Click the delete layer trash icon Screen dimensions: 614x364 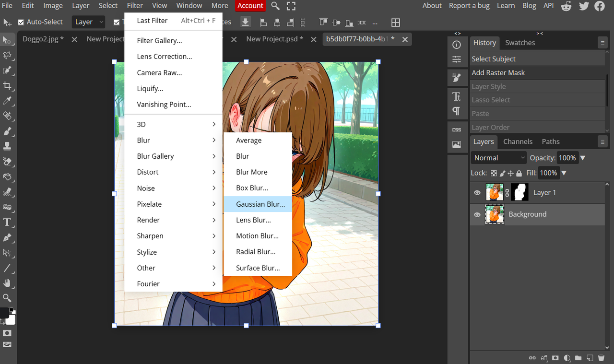click(601, 358)
